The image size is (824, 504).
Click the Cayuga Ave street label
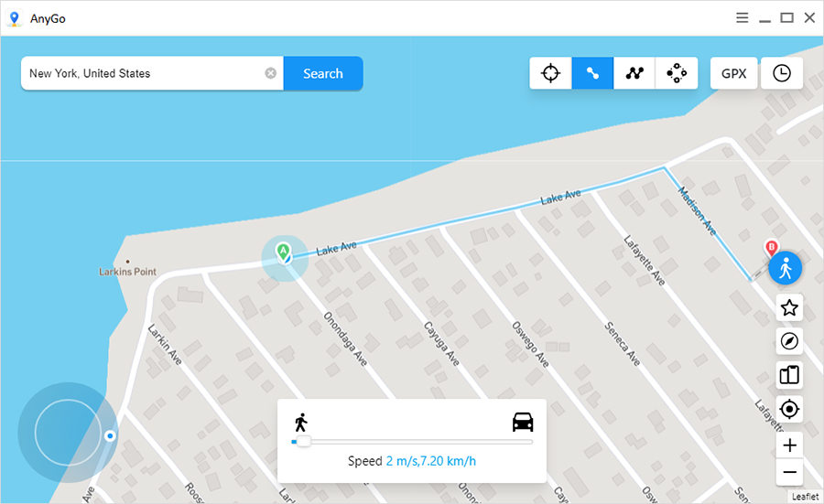(x=441, y=344)
